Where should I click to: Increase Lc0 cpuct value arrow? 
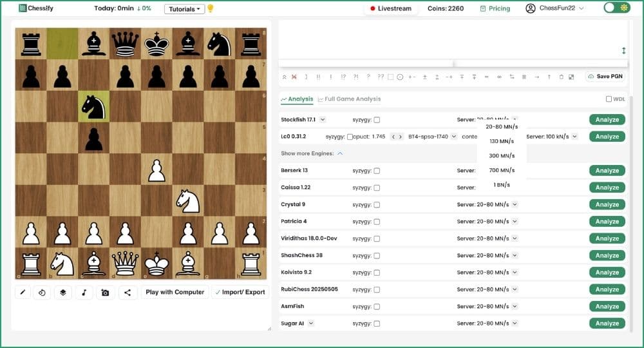pyautogui.click(x=401, y=137)
